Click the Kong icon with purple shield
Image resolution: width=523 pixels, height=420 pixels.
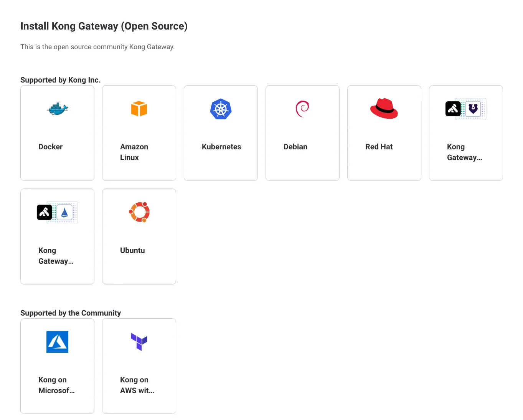(466, 109)
